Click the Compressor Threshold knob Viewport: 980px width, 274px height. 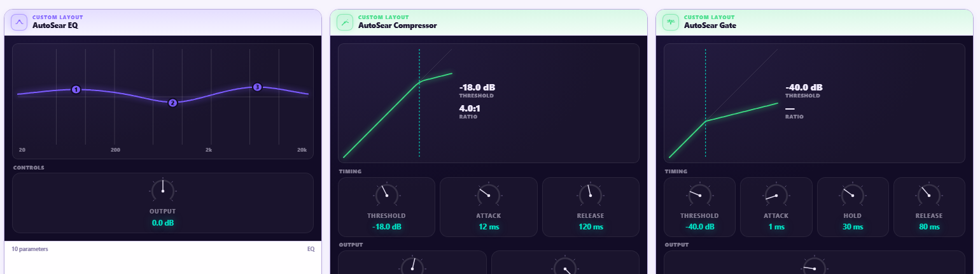point(386,195)
